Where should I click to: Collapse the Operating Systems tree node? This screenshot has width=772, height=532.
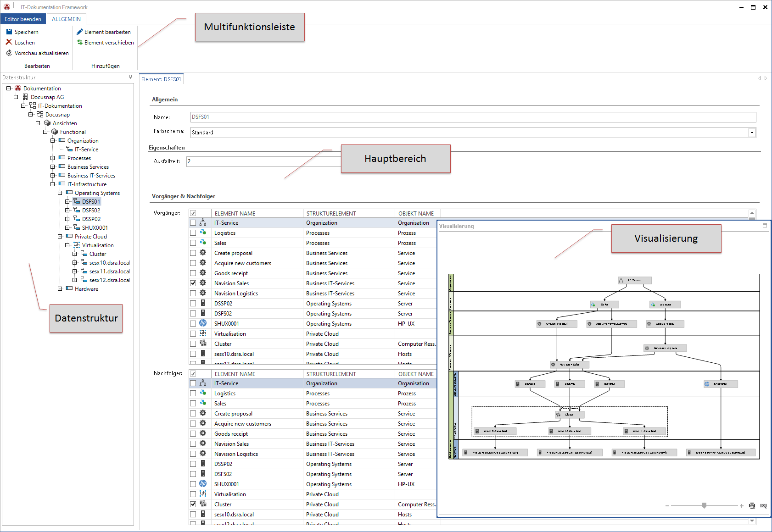tap(60, 193)
